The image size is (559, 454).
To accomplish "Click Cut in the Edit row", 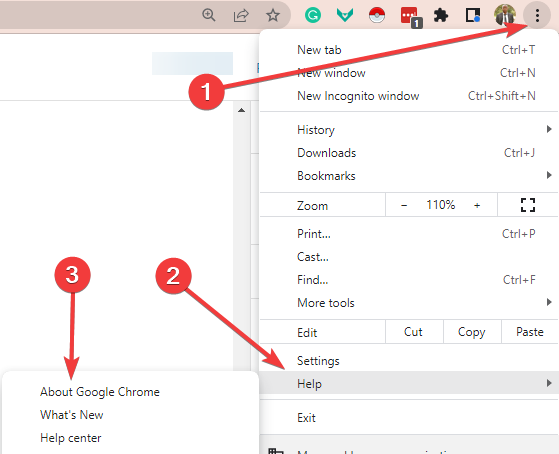I will (414, 332).
